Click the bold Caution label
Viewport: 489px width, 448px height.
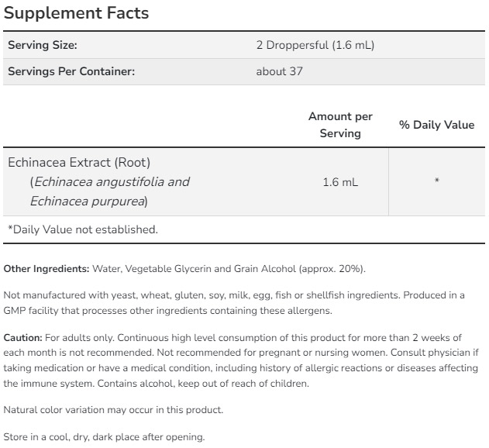pyautogui.click(x=22, y=338)
